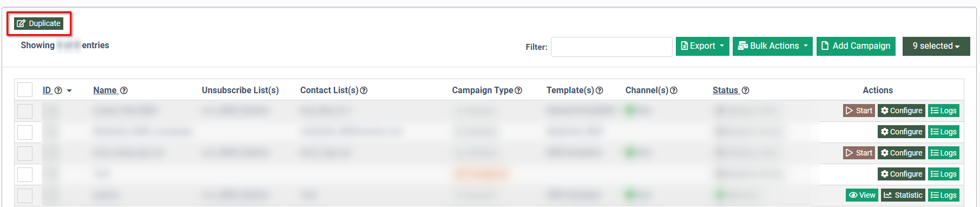Screen dimensions: 980x207
Task: Sort table by Status column
Action: [726, 90]
